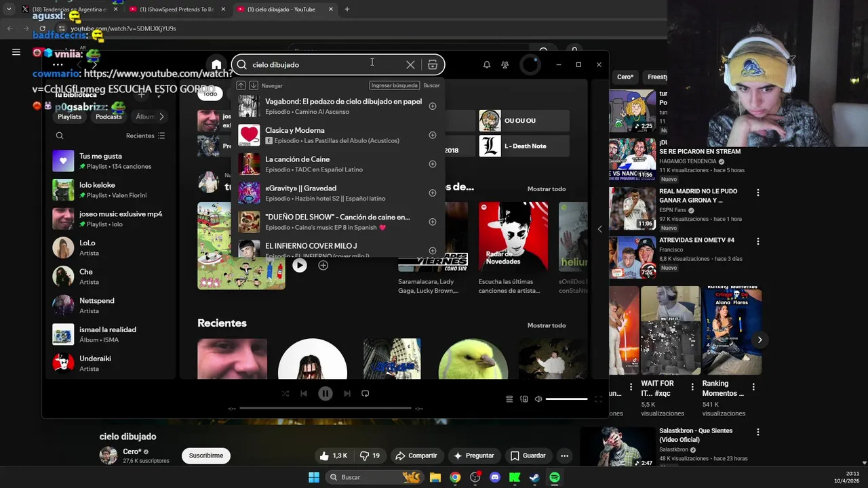Open the Radar de Novedades playlist cover

coord(513,237)
